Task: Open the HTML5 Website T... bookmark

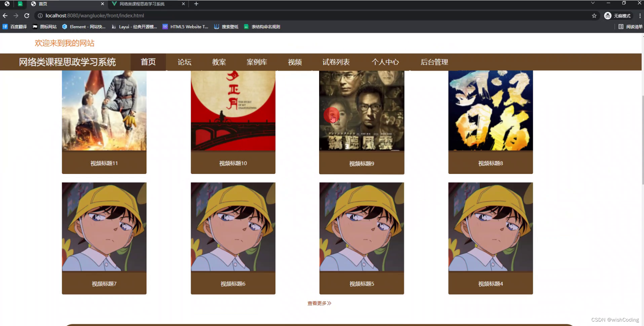Action: point(185,27)
